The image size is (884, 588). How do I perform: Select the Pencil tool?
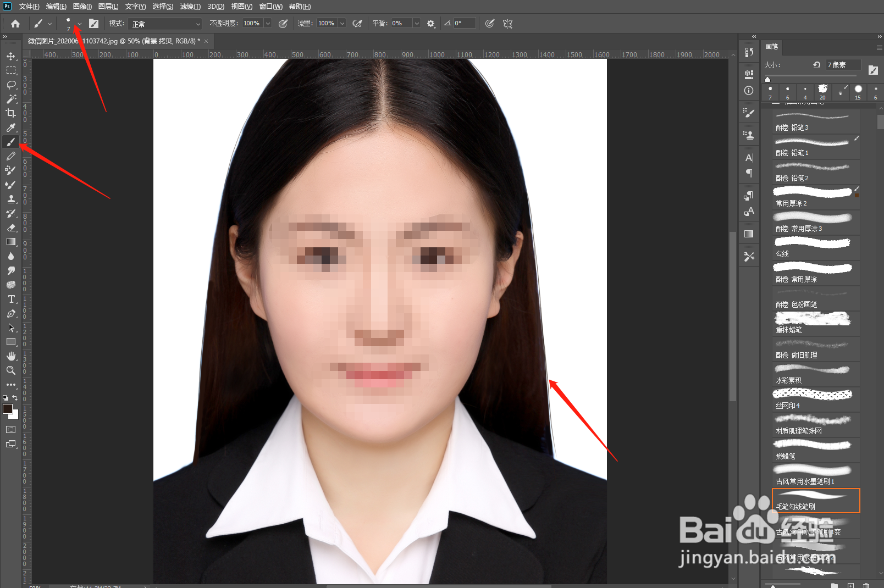pyautogui.click(x=11, y=156)
